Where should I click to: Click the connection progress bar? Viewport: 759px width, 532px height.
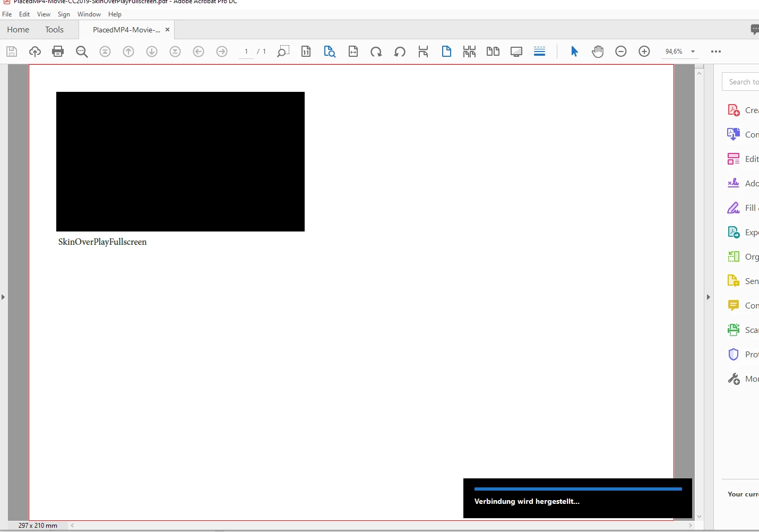click(578, 489)
